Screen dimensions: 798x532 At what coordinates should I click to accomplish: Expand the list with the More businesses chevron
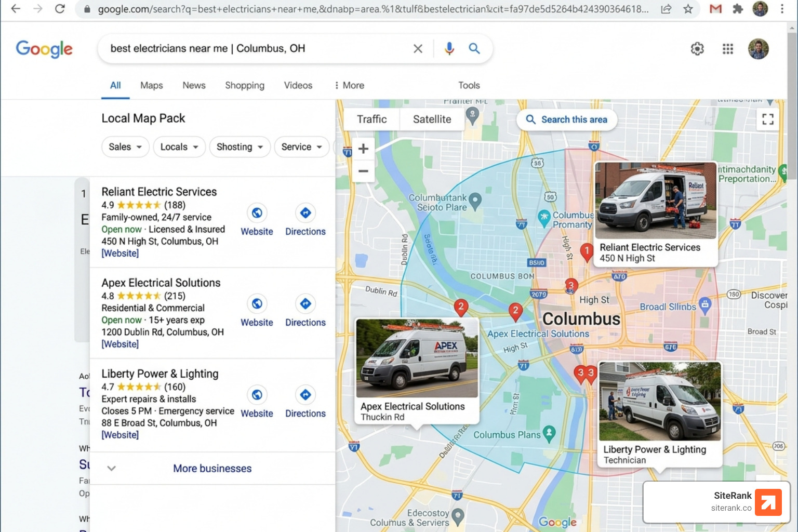(x=111, y=469)
